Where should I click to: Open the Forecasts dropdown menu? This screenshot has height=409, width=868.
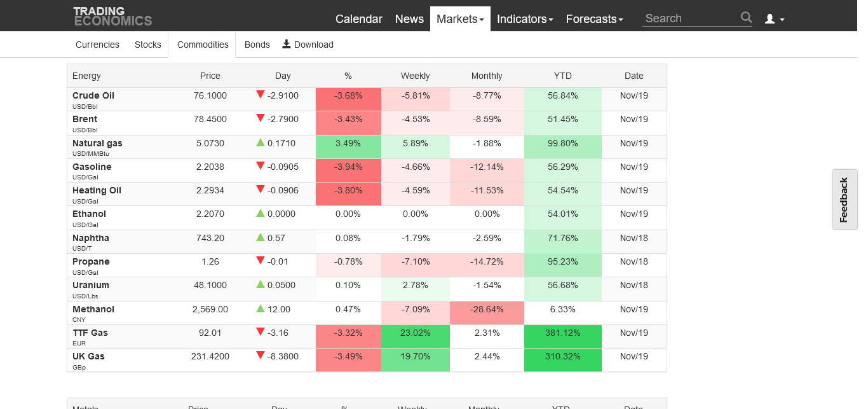click(594, 19)
